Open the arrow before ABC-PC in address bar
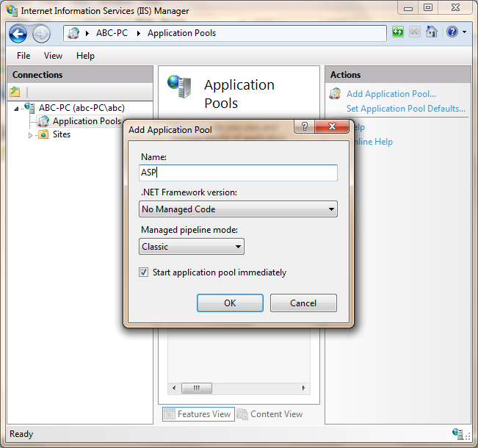Image resolution: width=478 pixels, height=448 pixels. tap(87, 33)
